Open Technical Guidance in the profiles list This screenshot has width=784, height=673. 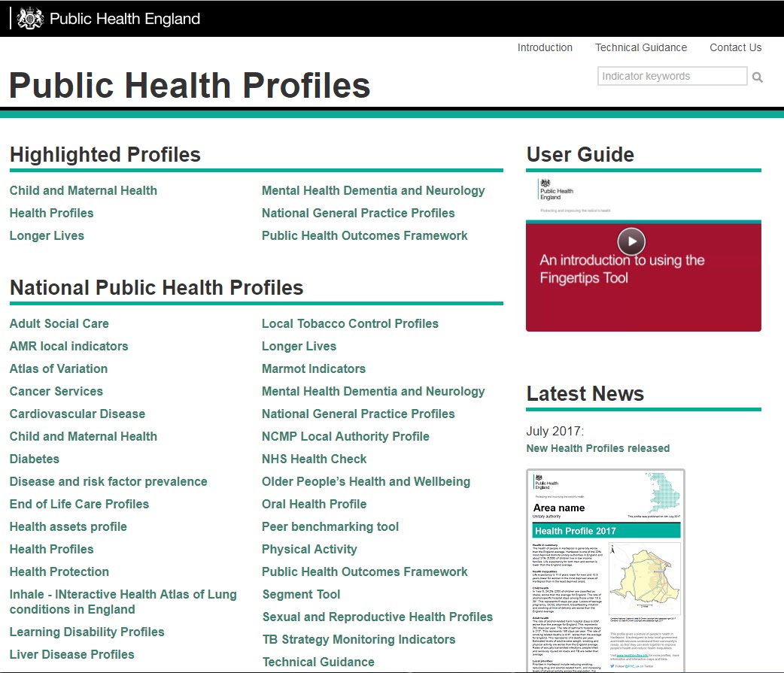(x=318, y=662)
